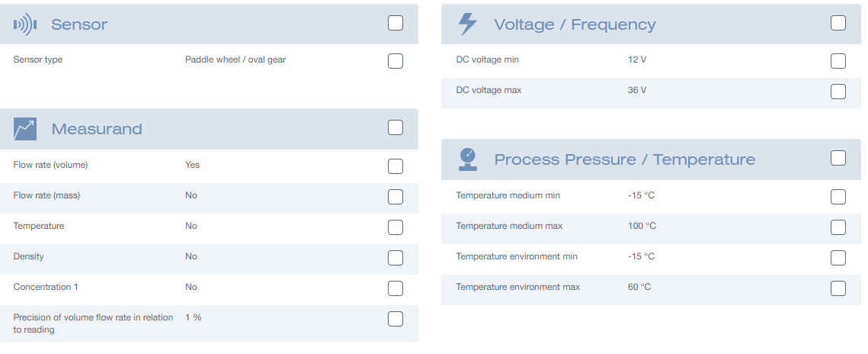Enable the Flow rate (volume) checkbox

tap(396, 166)
